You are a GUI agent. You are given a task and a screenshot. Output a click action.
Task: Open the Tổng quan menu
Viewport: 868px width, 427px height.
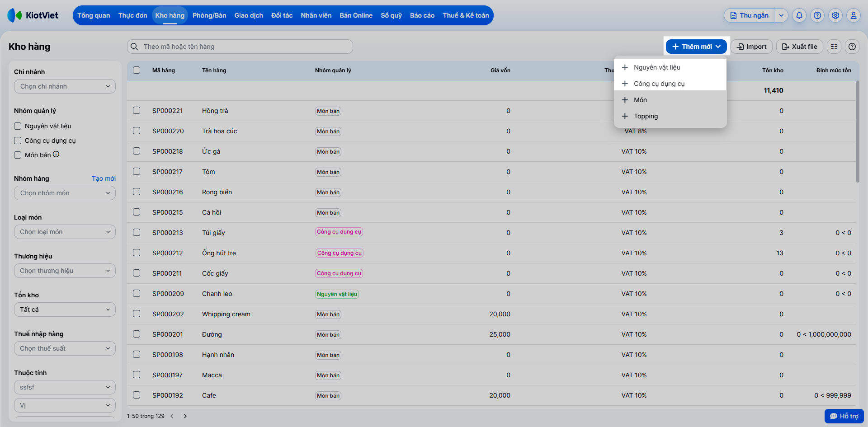[x=94, y=15]
